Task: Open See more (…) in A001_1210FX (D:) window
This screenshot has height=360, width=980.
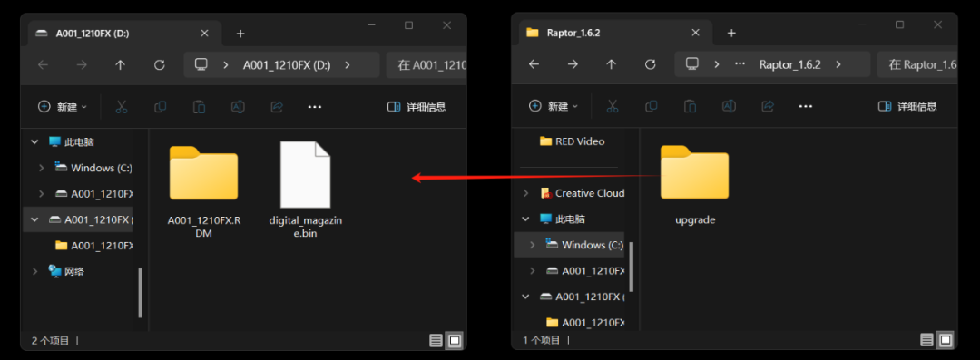Action: (x=314, y=107)
